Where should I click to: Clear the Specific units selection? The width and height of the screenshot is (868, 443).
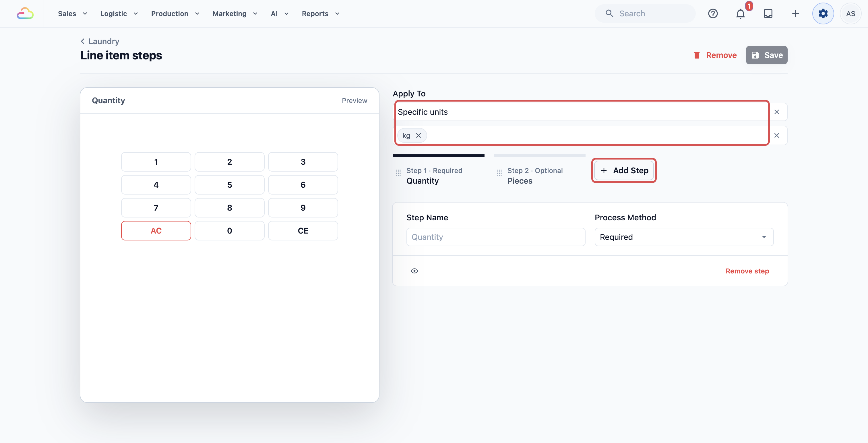click(776, 112)
